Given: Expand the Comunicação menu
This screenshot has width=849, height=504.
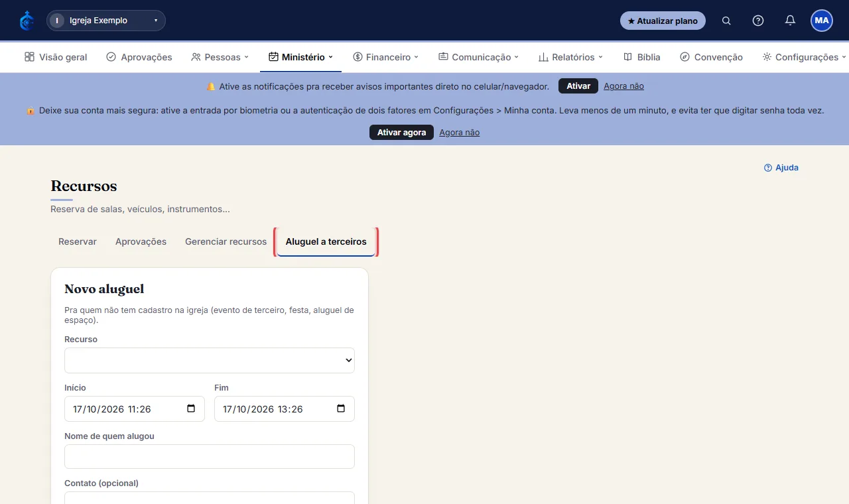Looking at the screenshot, I should (478, 57).
